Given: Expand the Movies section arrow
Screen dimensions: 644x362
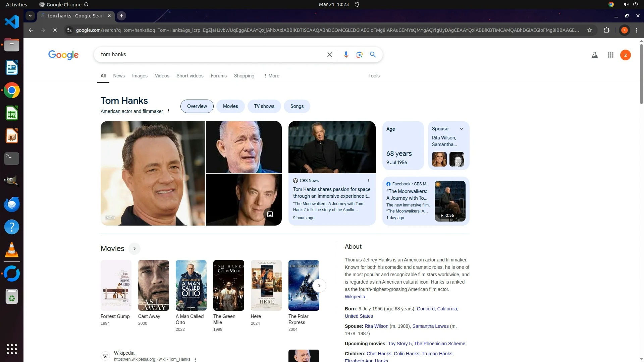Looking at the screenshot, I should [134, 249].
